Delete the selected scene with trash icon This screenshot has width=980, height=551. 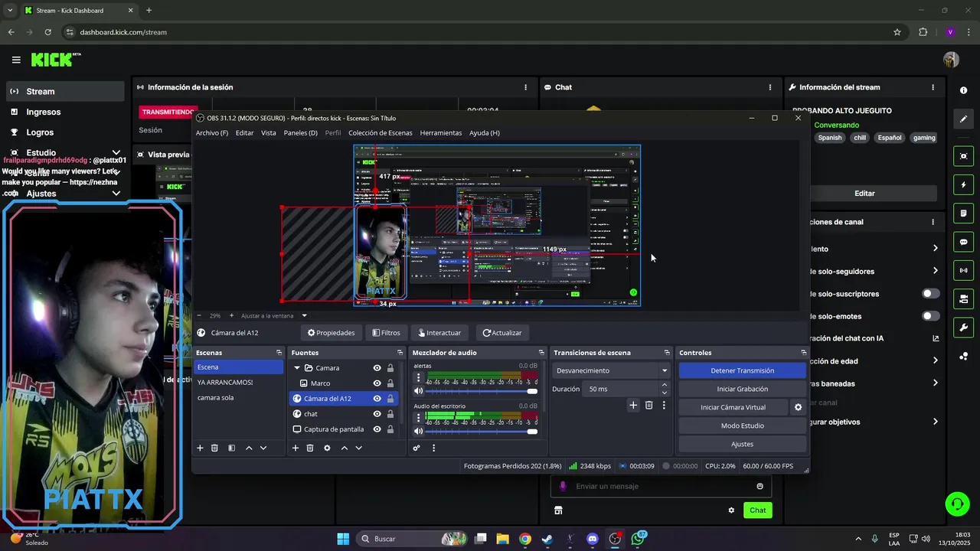point(215,448)
